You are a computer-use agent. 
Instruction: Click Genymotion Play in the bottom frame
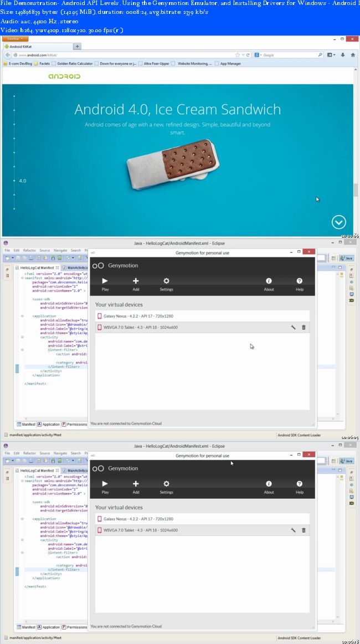[x=105, y=487]
